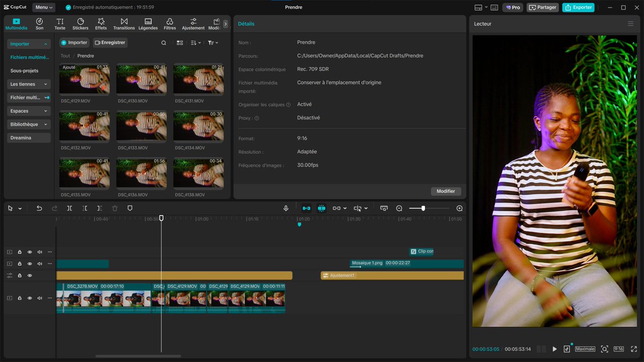The image size is (644, 362).
Task: Click the Partager share button
Action: (x=543, y=8)
